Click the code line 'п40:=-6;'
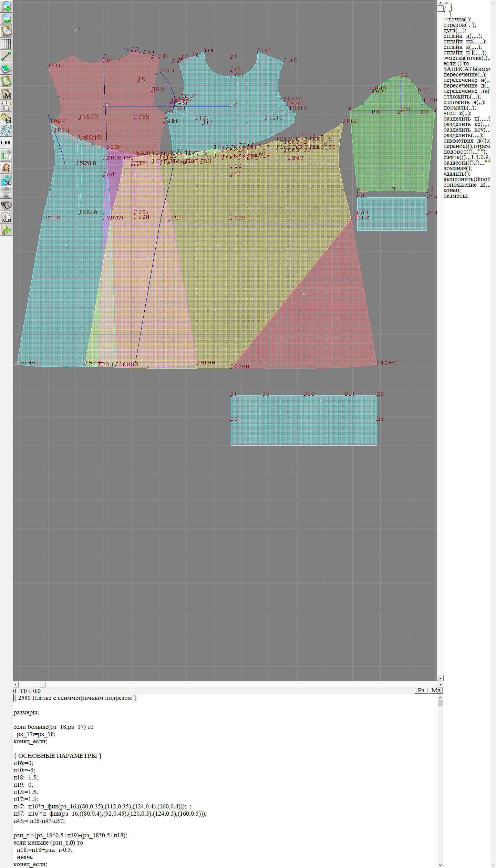This screenshot has width=496, height=868. [24, 770]
